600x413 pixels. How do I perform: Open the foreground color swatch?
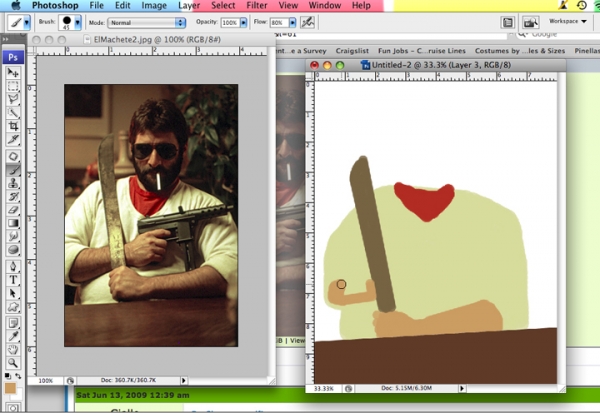(10, 388)
